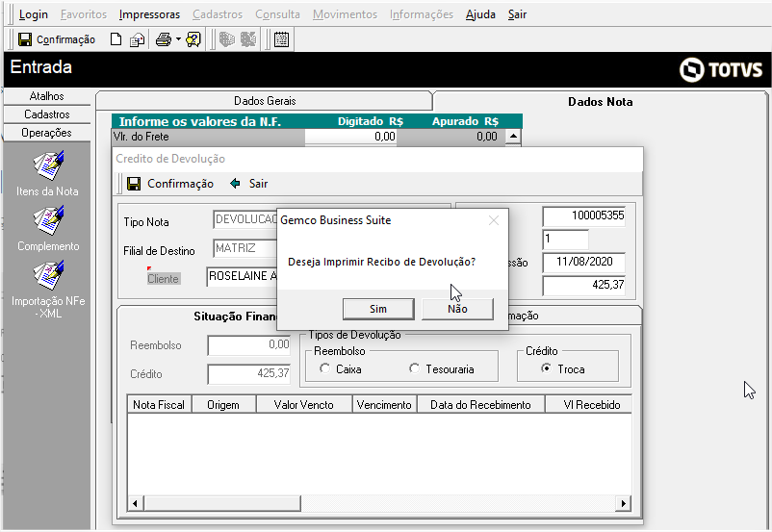Click the Vlr. do Frete Apurado value
The height and width of the screenshot is (532, 772).
pos(486,137)
